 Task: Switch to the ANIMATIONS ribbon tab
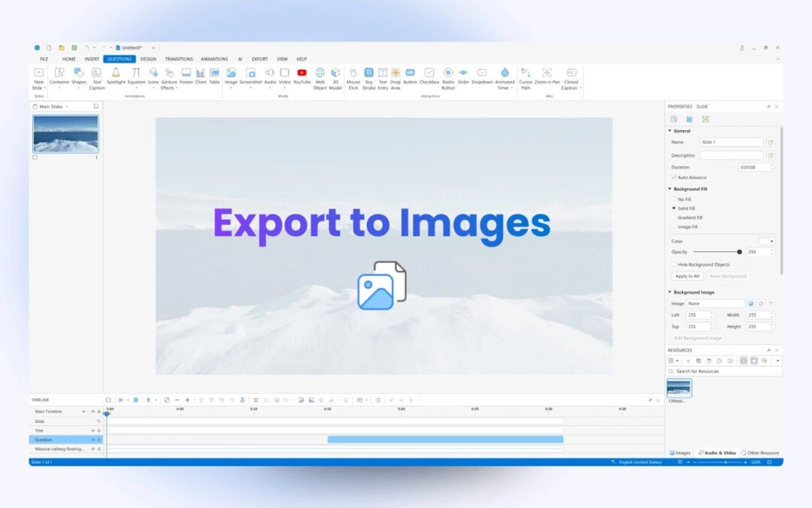coord(214,59)
